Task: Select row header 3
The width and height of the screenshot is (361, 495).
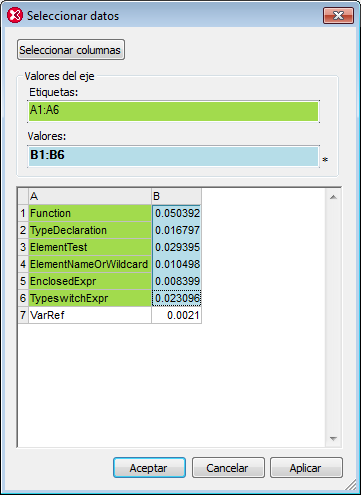Action: pyautogui.click(x=23, y=247)
